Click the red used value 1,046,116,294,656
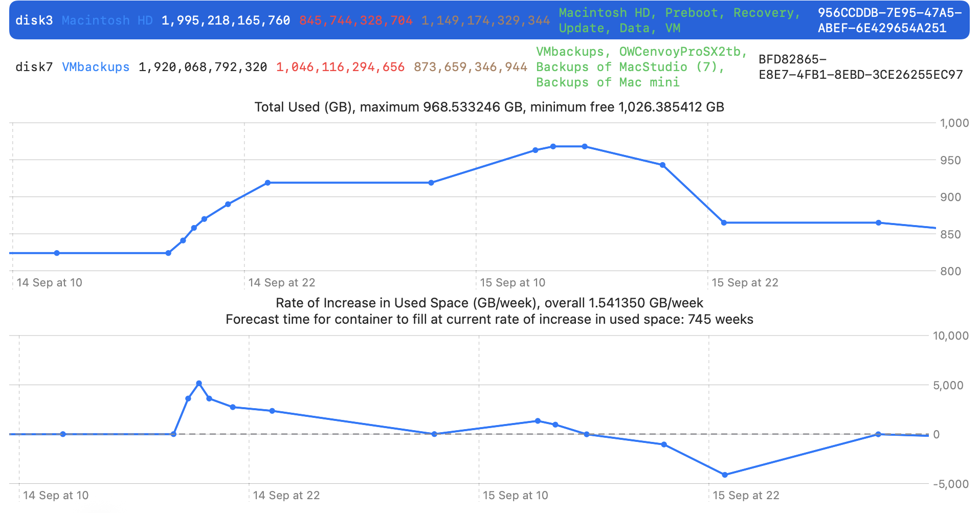 [x=340, y=67]
